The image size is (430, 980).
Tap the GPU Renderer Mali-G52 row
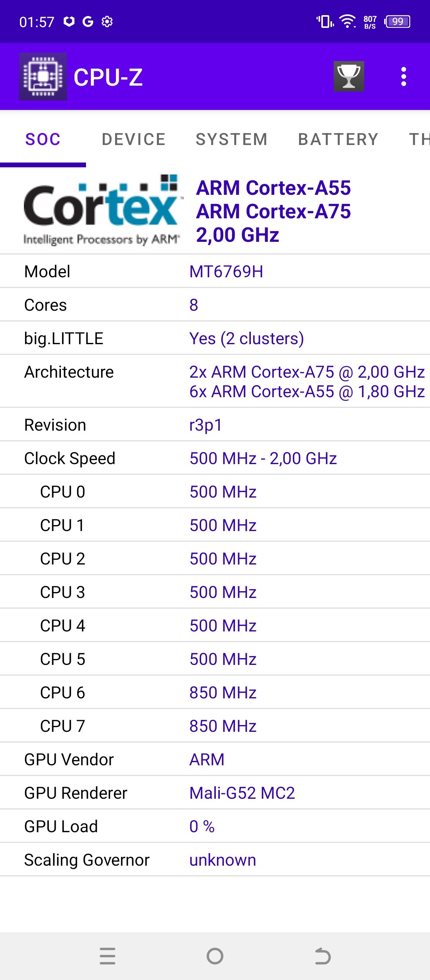(x=215, y=793)
